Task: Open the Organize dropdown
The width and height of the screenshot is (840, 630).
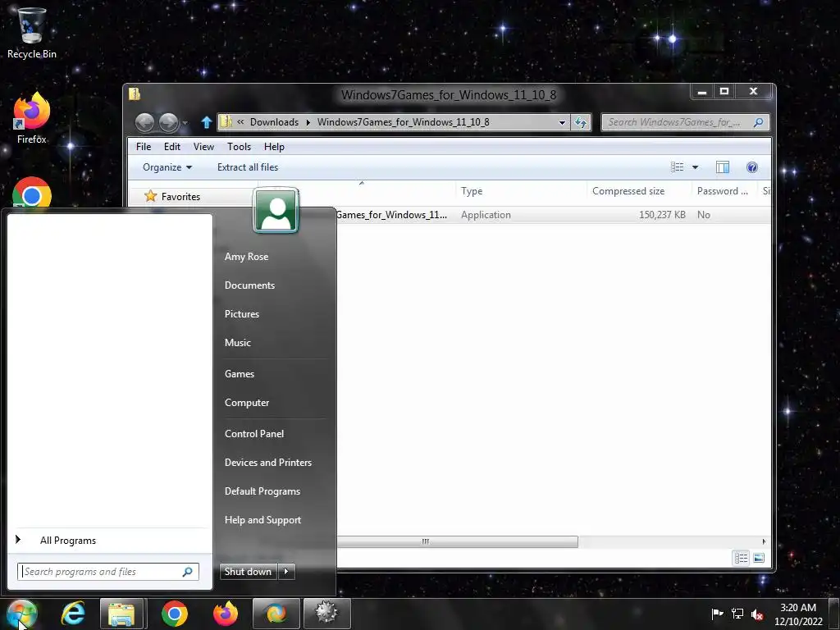Action: pyautogui.click(x=167, y=167)
